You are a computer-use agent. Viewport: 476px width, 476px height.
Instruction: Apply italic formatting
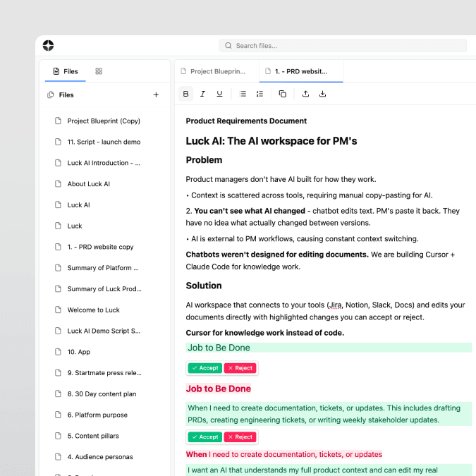[202, 94]
